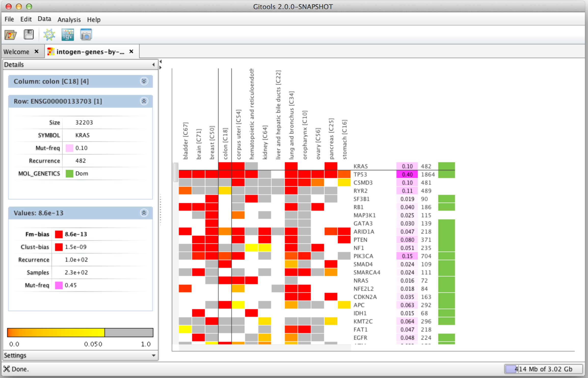The width and height of the screenshot is (588, 378).
Task: Select the liver and hepatic bile ducts header
Action: point(278,115)
